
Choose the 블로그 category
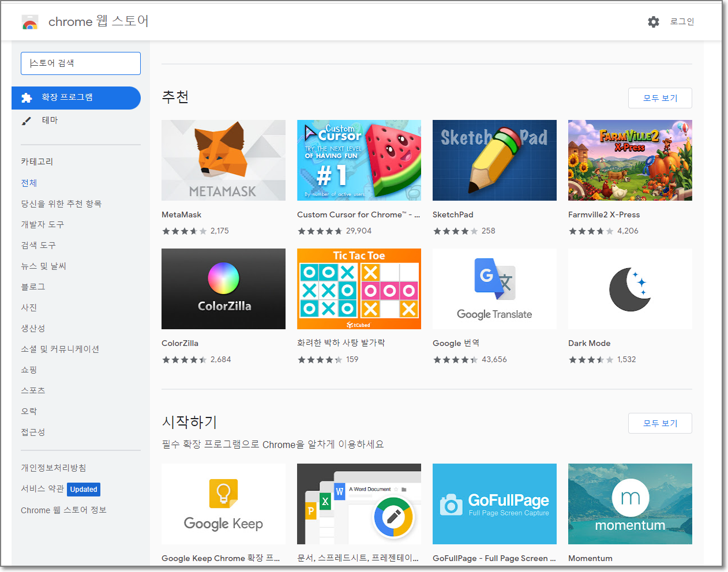(33, 287)
